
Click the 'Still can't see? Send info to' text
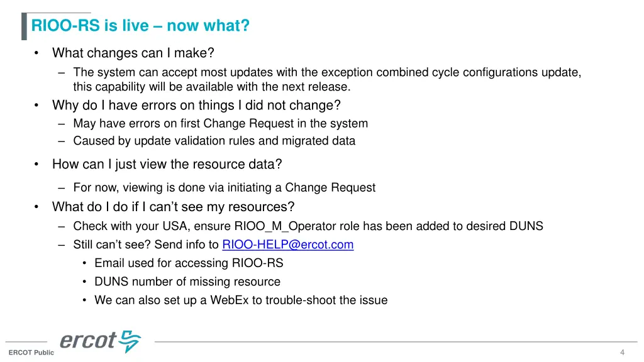click(x=146, y=244)
